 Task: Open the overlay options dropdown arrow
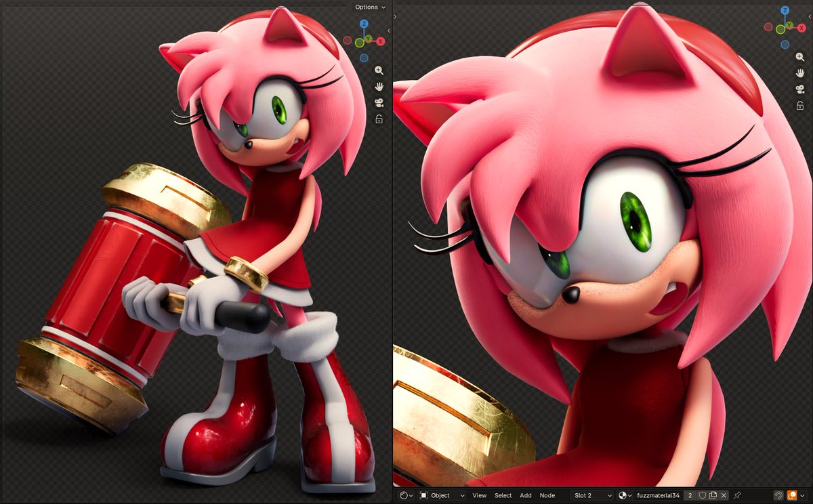(x=803, y=495)
